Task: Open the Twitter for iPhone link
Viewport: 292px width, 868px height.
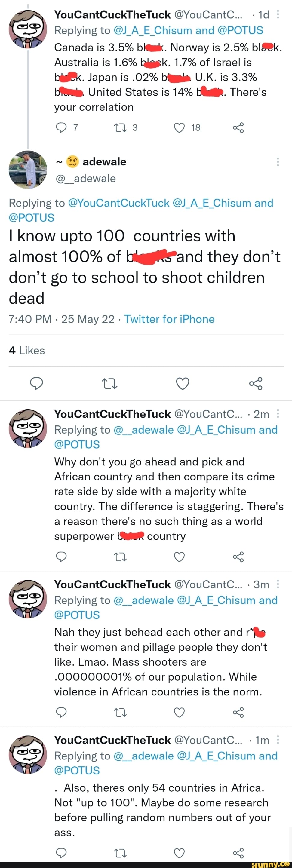Action: click(169, 319)
